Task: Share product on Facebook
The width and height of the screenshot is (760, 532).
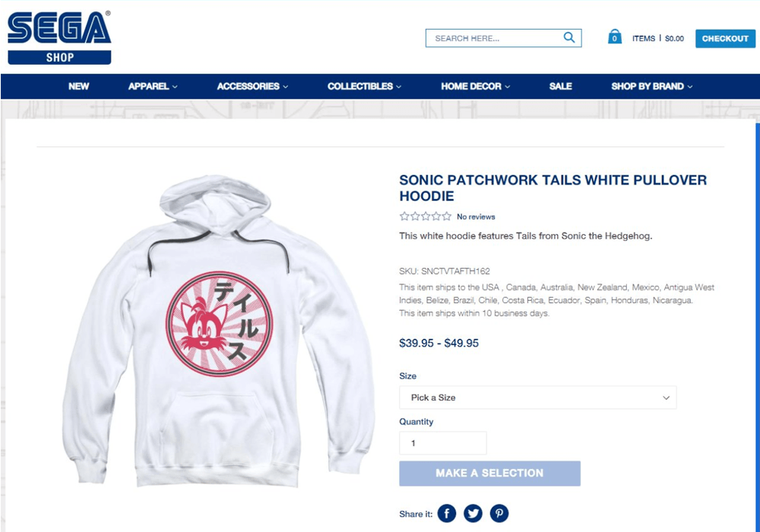Action: [x=447, y=514]
